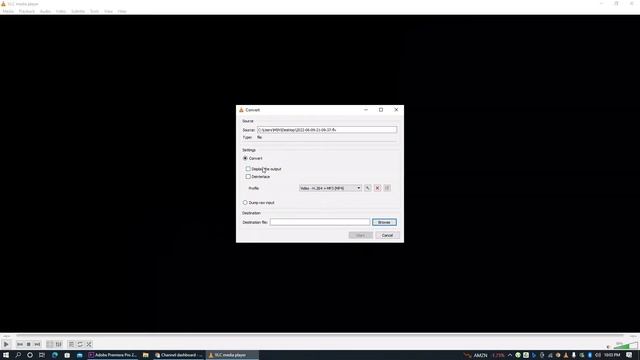The height and width of the screenshot is (360, 640).
Task: Maximize the Convert dialog
Action: [381, 110]
